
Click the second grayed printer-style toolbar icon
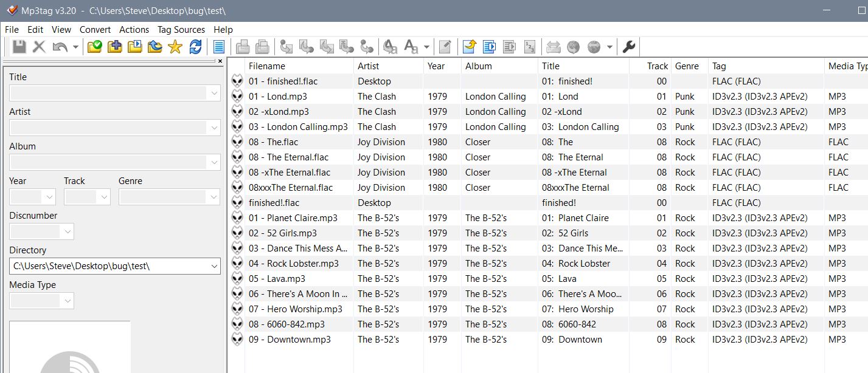click(x=263, y=47)
